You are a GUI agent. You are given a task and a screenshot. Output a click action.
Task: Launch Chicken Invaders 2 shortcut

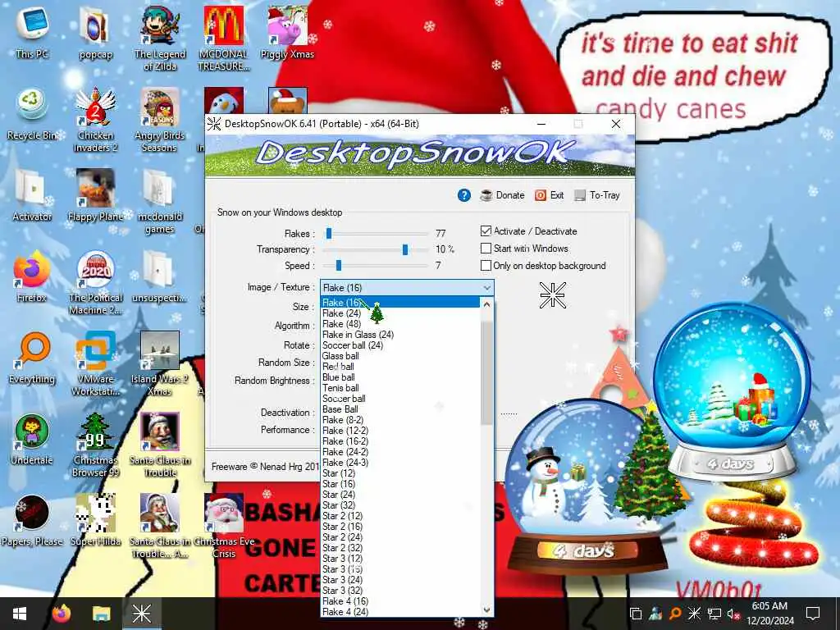[x=95, y=119]
